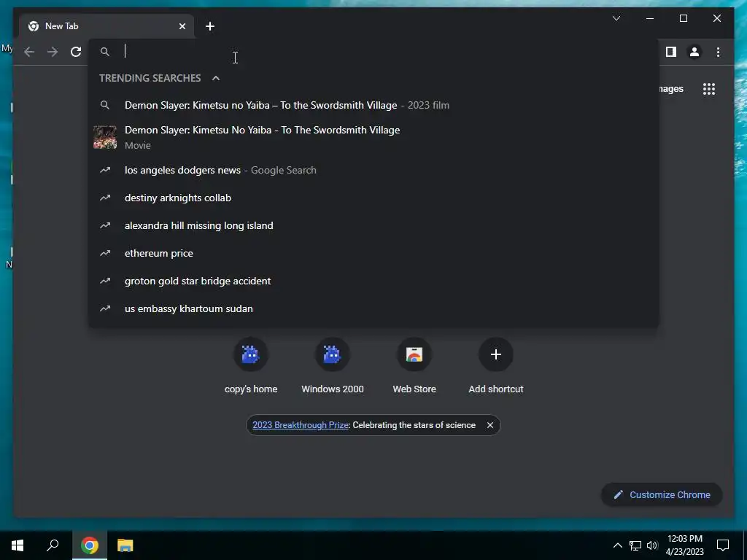
Task: Click the trending arrow beside ethereum price
Action: click(105, 253)
